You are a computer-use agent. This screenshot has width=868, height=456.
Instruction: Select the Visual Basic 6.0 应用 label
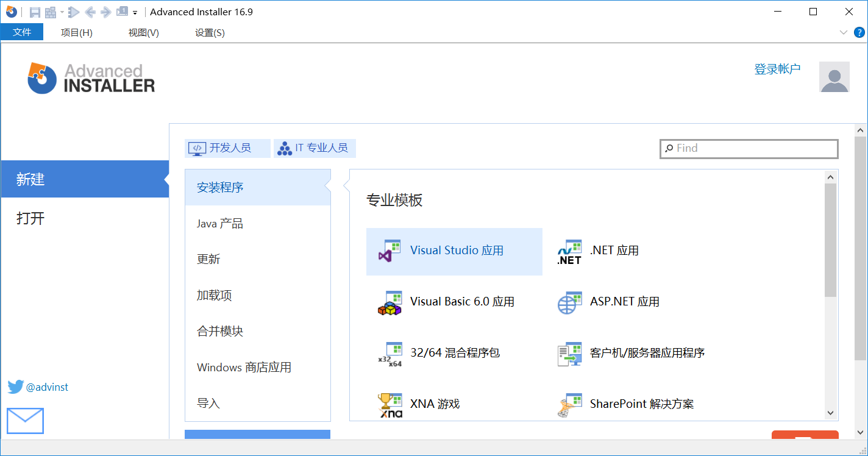tap(463, 302)
